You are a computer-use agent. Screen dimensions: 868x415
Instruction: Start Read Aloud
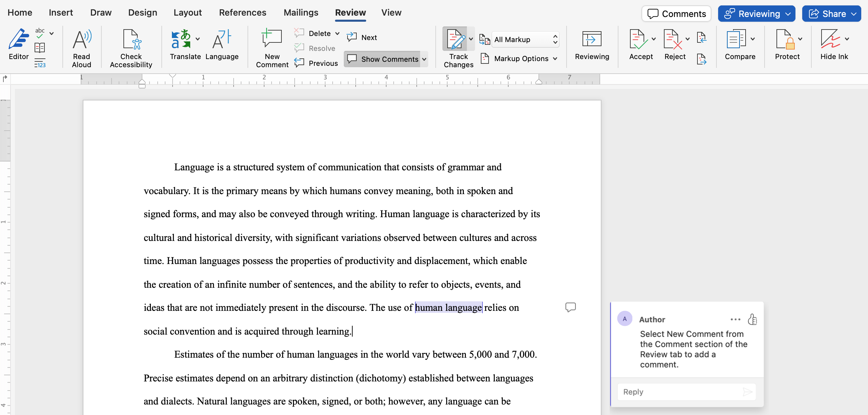pyautogui.click(x=81, y=48)
